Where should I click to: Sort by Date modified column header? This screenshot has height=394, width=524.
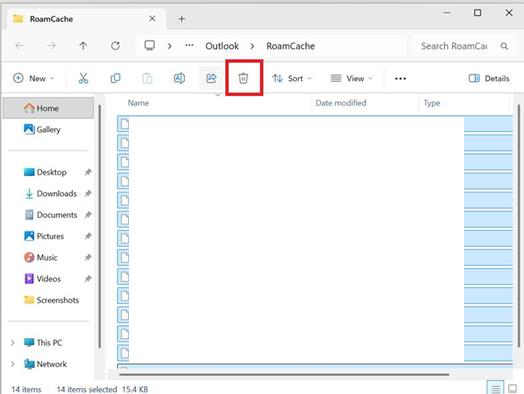[341, 103]
